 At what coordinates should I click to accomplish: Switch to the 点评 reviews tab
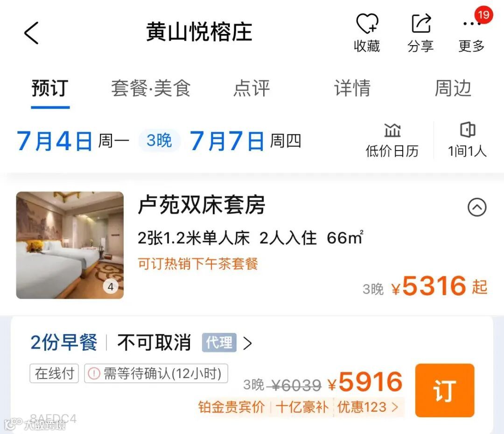pos(252,88)
